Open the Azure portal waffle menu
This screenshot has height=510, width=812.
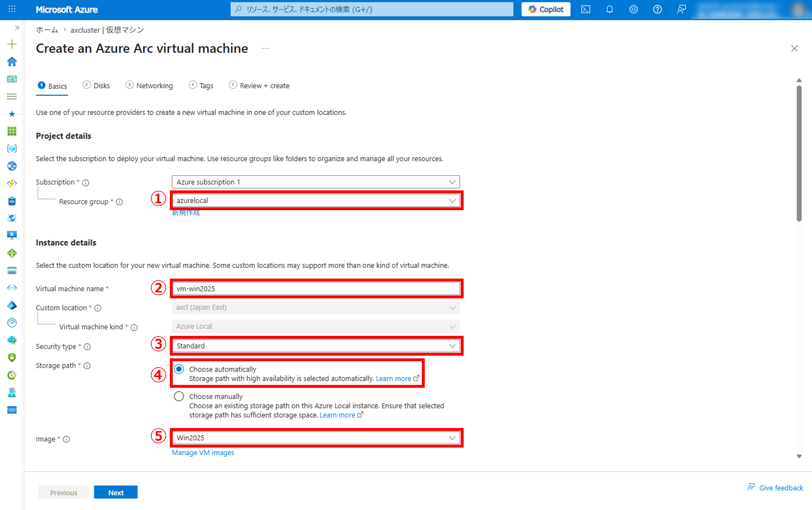pyautogui.click(x=12, y=9)
